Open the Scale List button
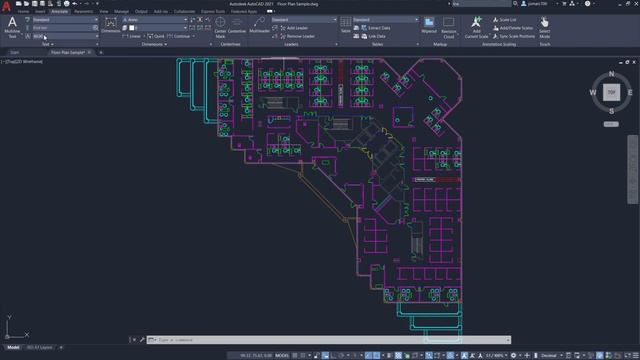 [x=504, y=20]
